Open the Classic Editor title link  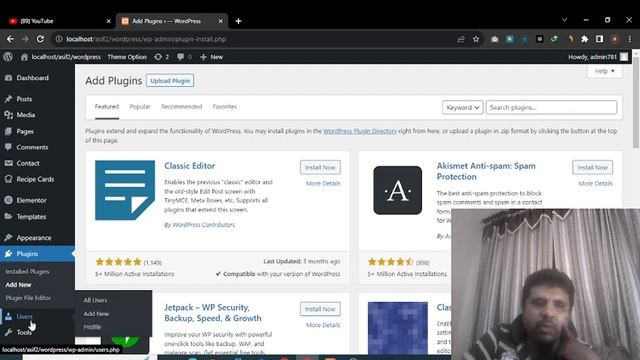tap(189, 166)
